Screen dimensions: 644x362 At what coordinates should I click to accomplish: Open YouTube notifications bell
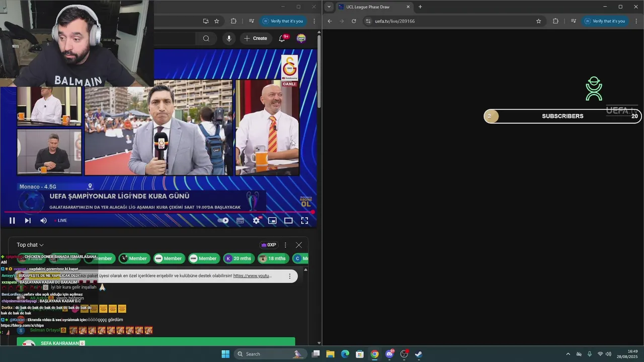[x=283, y=38]
